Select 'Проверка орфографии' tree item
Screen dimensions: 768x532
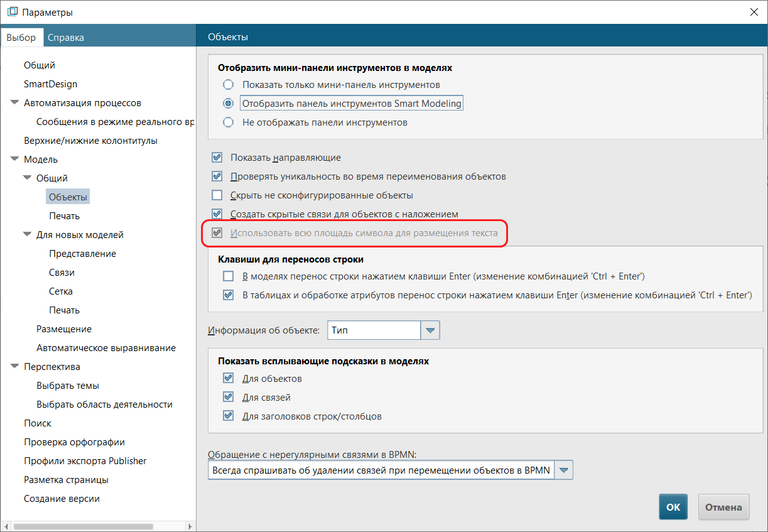74,442
